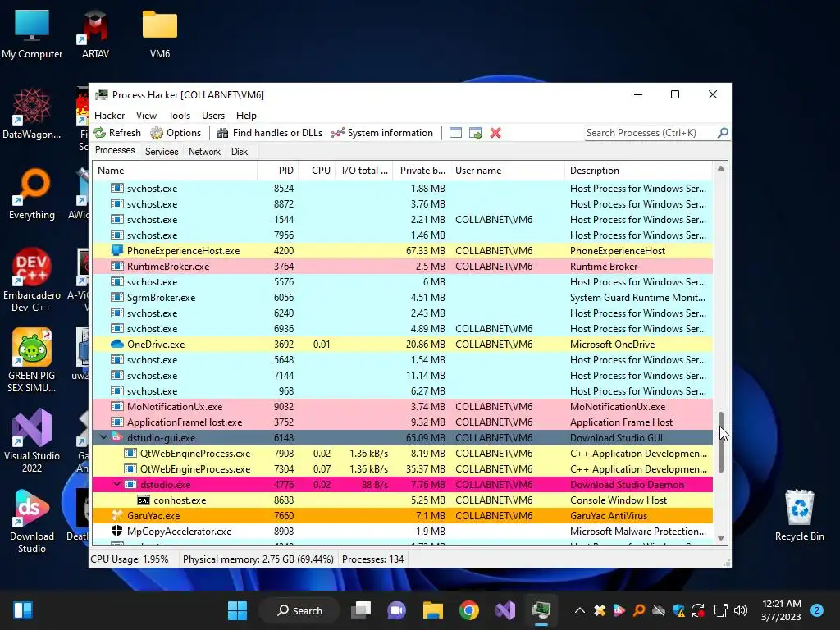
Task: Sort by the CPU column header
Action: point(317,171)
